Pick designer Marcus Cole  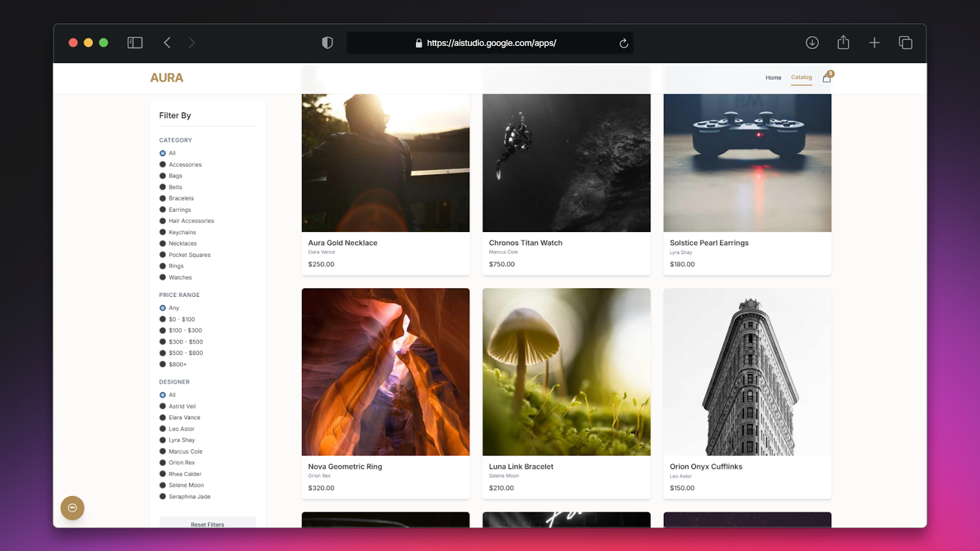pyautogui.click(x=163, y=452)
